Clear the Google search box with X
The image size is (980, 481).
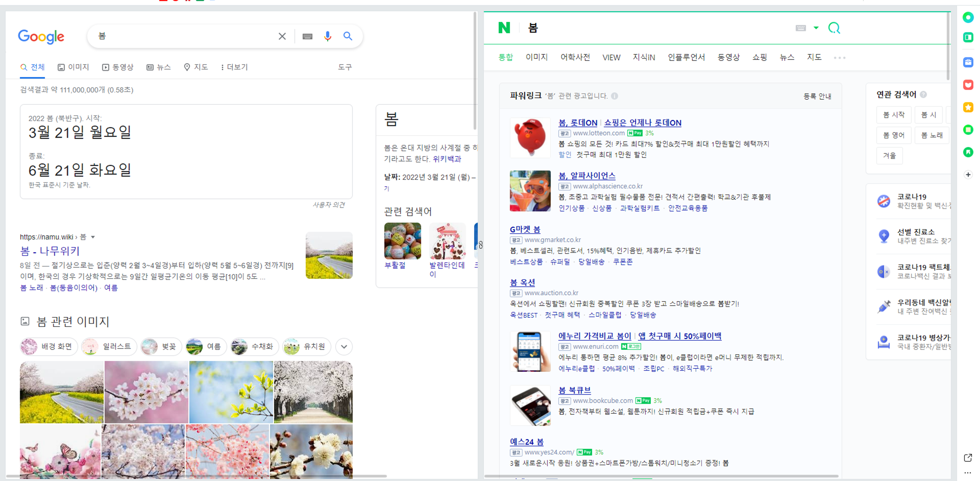[282, 36]
